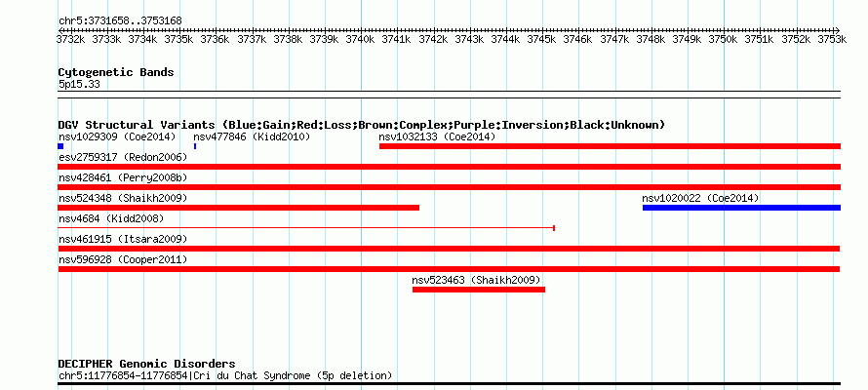Screen dimensions: 868x390
Task: Click the 3740k ruler tick label
Action: tap(361, 39)
